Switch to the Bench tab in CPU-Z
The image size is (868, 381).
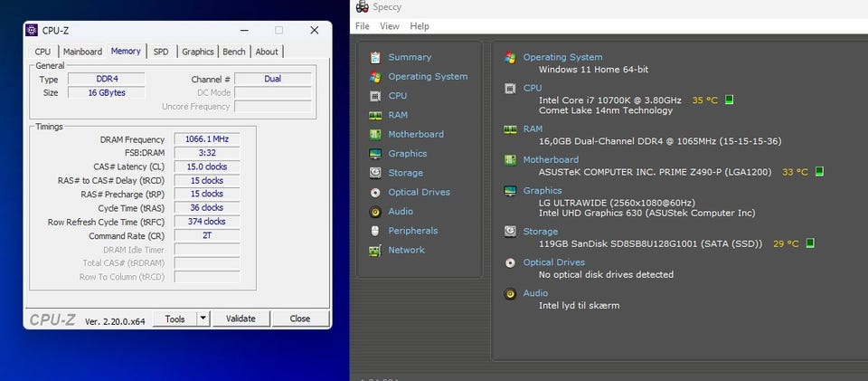[234, 52]
